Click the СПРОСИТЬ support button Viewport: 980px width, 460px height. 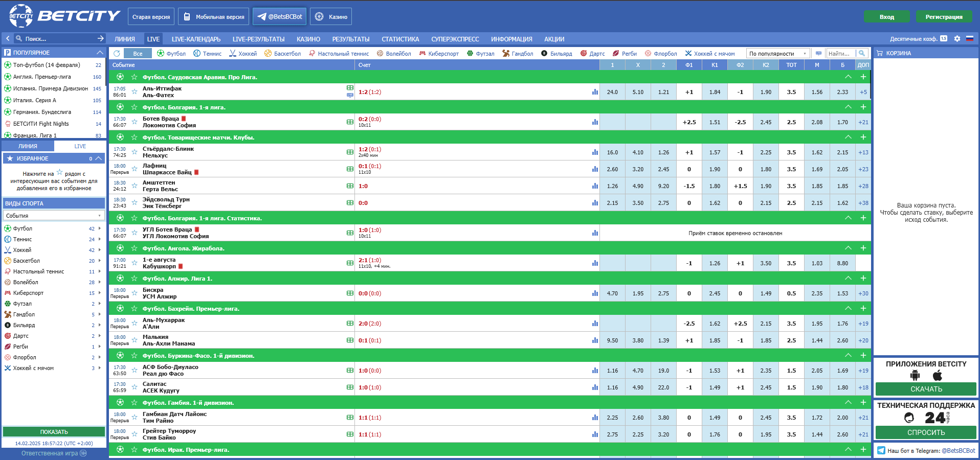pos(926,432)
